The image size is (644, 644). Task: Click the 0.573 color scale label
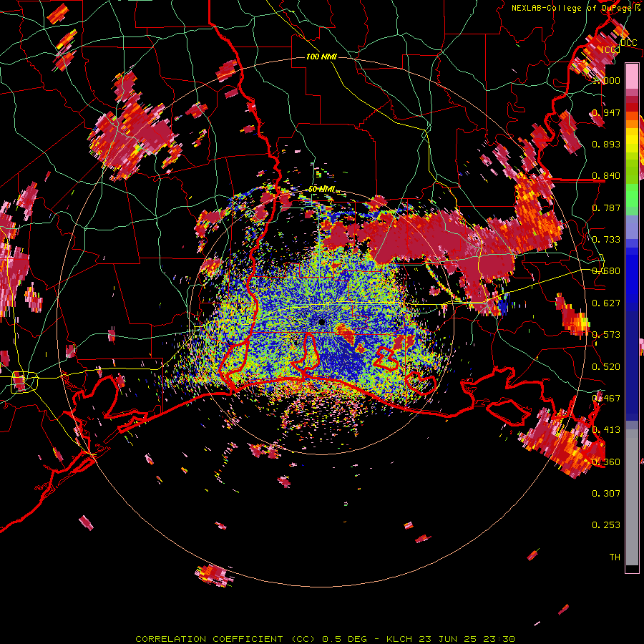[606, 335]
